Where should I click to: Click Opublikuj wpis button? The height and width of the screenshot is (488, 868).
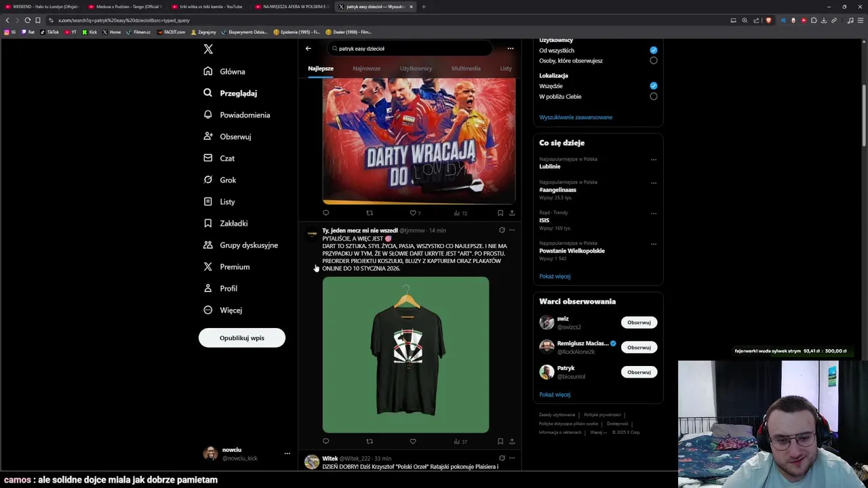click(x=242, y=338)
